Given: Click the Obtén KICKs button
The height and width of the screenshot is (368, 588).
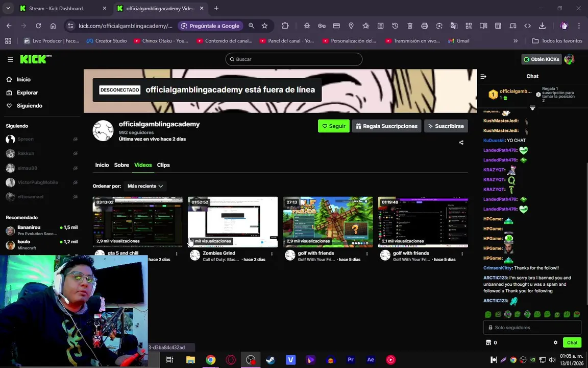Looking at the screenshot, I should click(x=542, y=59).
